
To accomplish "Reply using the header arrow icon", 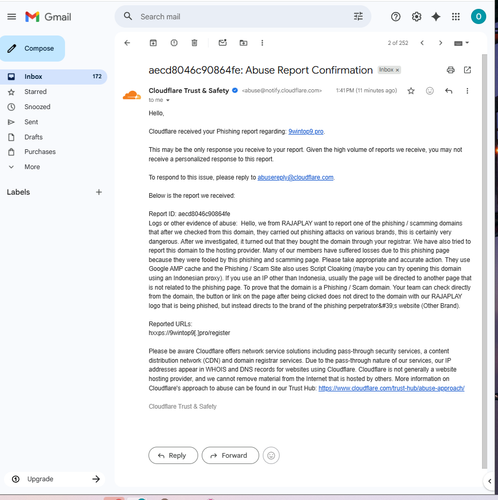I will pyautogui.click(x=449, y=91).
